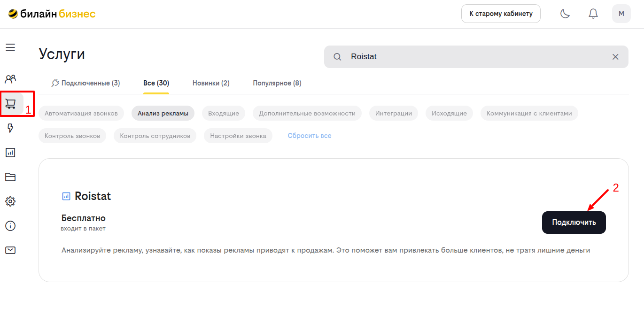Click the Подключить button for Roistat

coord(574,223)
